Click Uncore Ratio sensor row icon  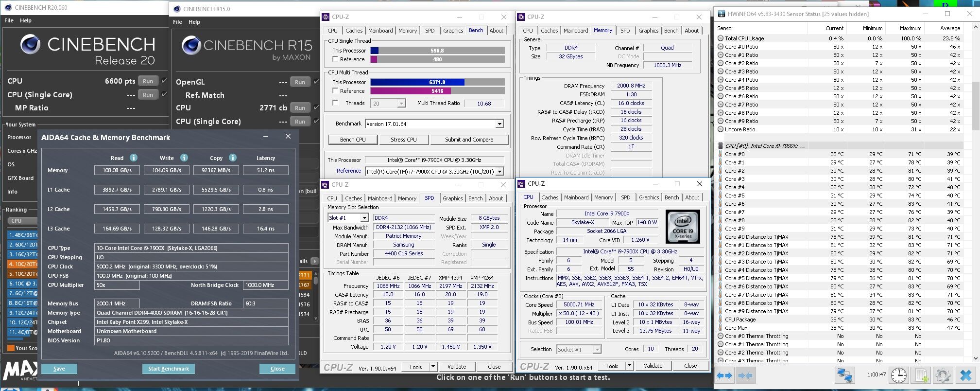[x=721, y=129]
